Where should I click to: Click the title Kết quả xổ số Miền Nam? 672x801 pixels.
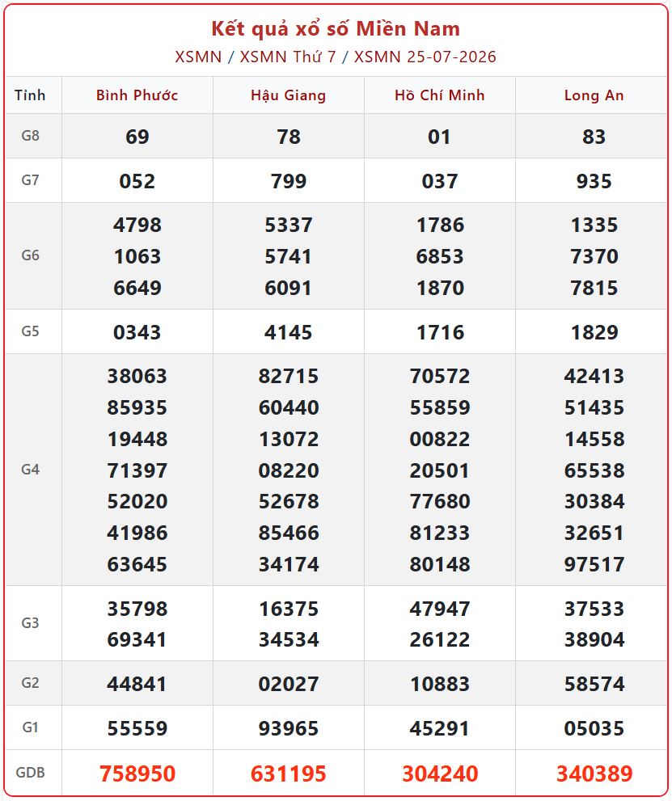pyautogui.click(x=336, y=28)
